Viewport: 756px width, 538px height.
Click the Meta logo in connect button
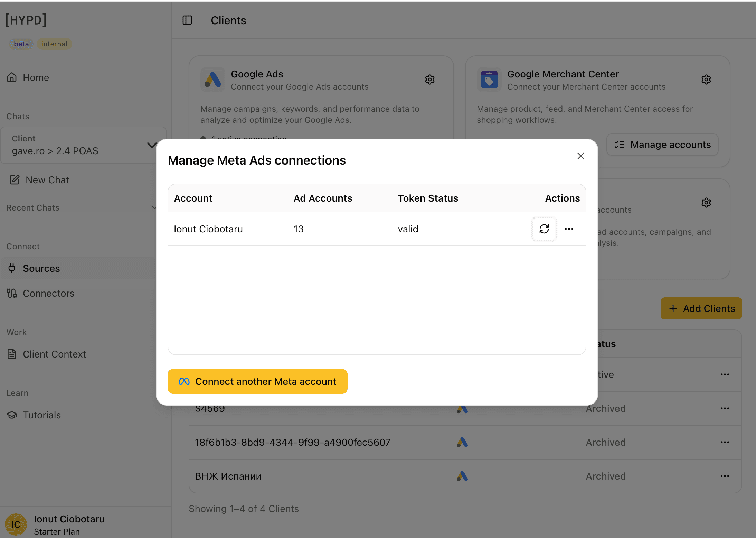pos(184,381)
